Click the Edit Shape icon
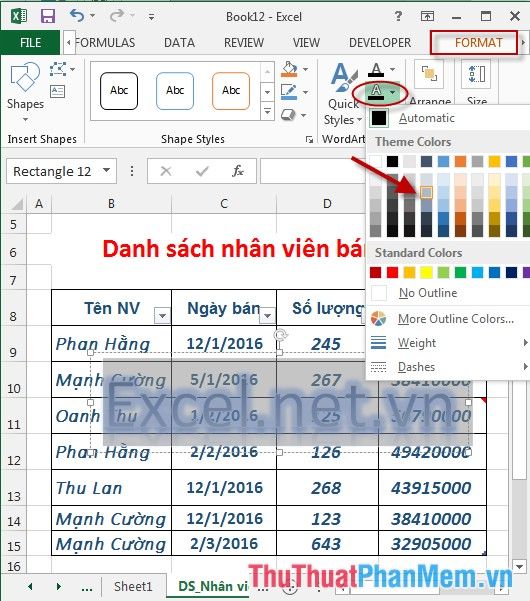 pos(58,69)
